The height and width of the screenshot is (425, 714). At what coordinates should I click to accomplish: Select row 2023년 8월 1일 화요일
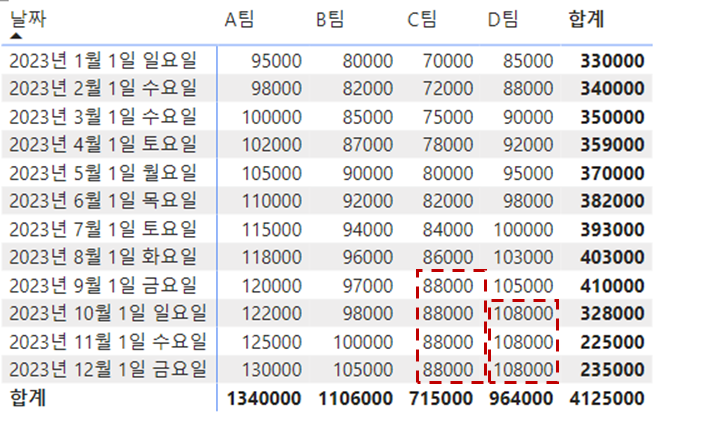pyautogui.click(x=103, y=257)
